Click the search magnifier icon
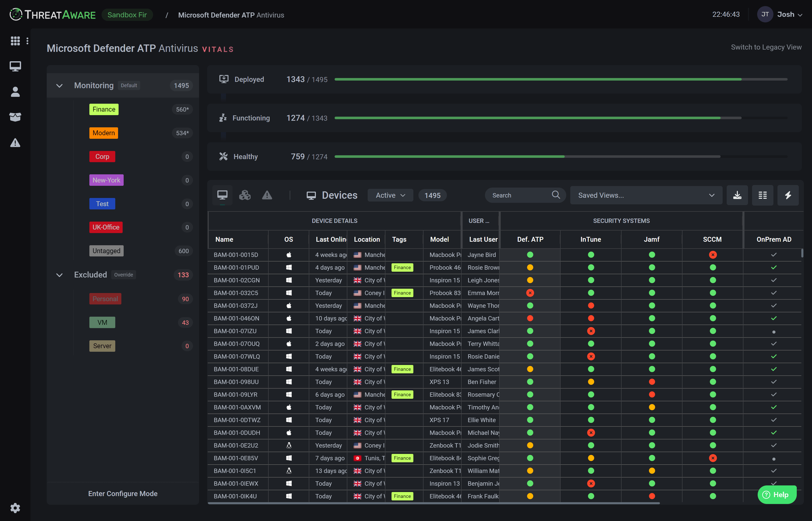 click(556, 195)
